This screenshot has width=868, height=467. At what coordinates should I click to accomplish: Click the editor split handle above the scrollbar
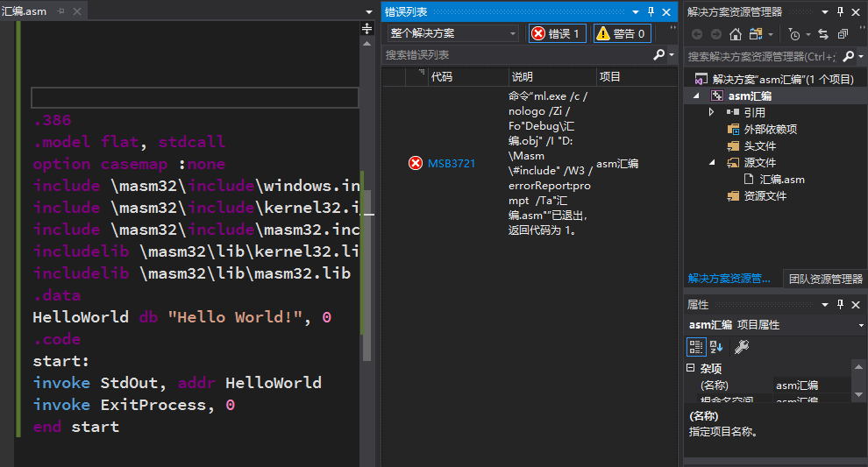coord(366,28)
